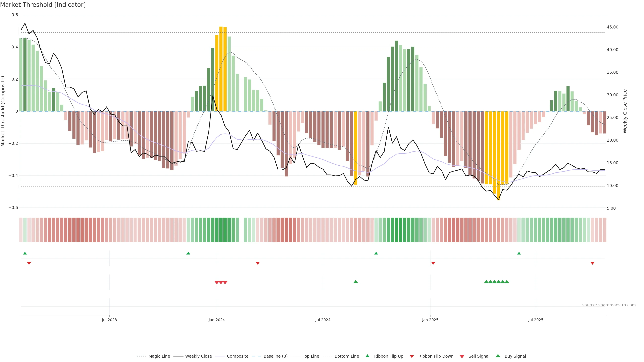The width and height of the screenshot is (644, 362).
Task: Click the Sell Signal legend triangle icon
Action: [x=462, y=356]
